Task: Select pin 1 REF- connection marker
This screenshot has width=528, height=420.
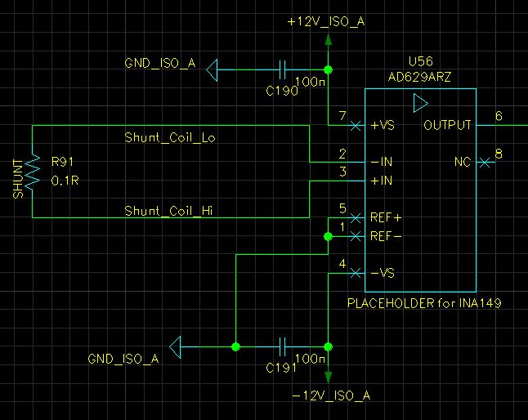Action: [356, 237]
